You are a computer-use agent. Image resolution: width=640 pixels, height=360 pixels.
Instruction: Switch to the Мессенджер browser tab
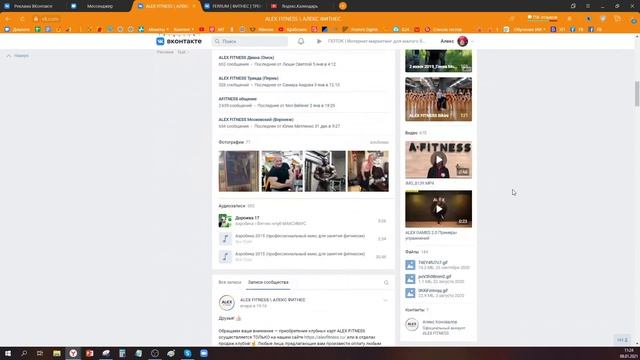pos(100,6)
